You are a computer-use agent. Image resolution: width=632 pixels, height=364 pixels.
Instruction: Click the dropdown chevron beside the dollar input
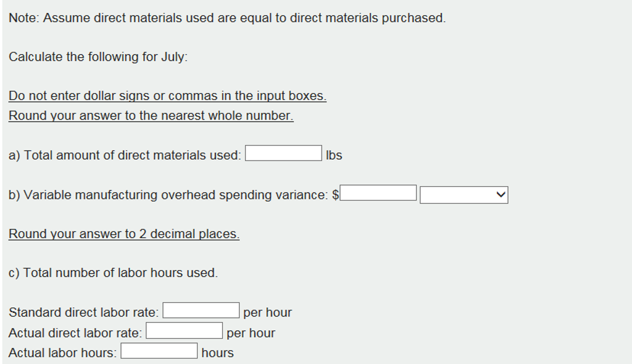pos(501,194)
